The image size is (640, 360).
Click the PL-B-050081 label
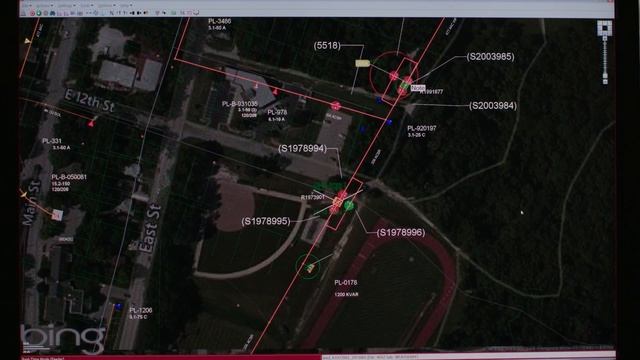(69, 177)
